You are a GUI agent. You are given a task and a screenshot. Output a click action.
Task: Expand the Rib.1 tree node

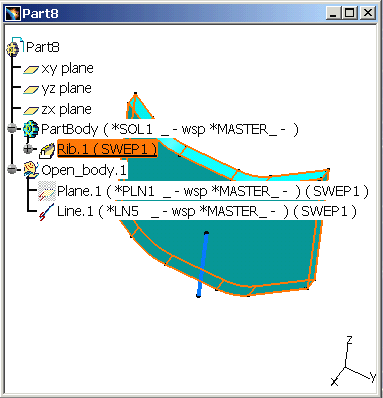pos(28,149)
